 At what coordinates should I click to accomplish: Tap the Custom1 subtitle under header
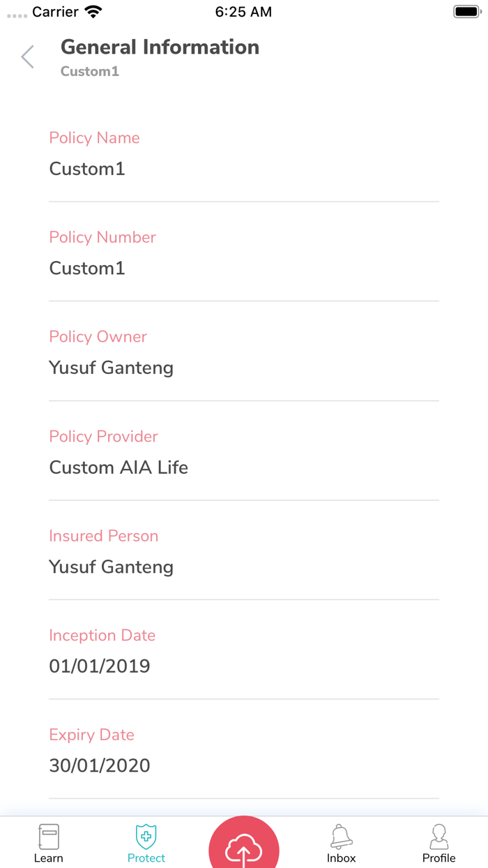click(90, 71)
